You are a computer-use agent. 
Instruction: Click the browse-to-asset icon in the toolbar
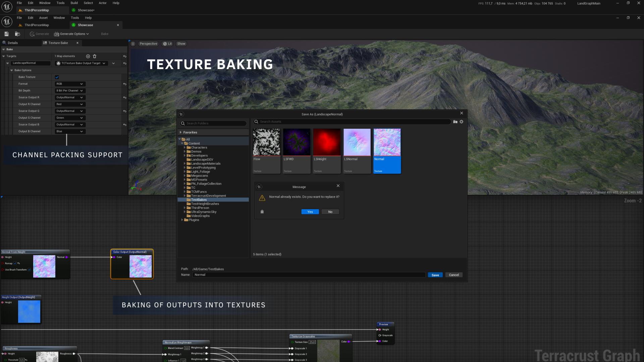17,34
